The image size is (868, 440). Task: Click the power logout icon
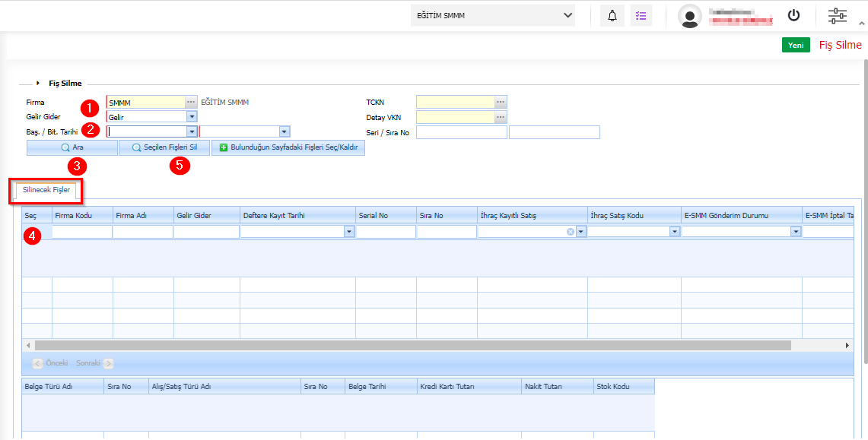click(793, 15)
